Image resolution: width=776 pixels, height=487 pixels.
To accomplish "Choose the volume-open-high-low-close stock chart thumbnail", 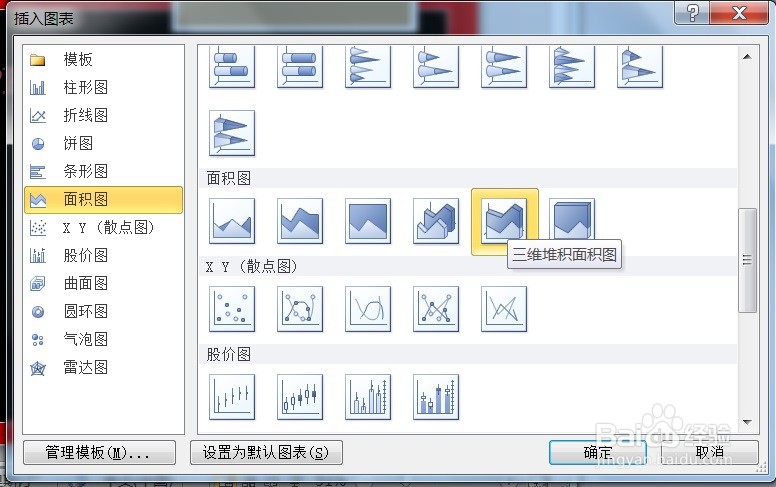I will (x=436, y=397).
